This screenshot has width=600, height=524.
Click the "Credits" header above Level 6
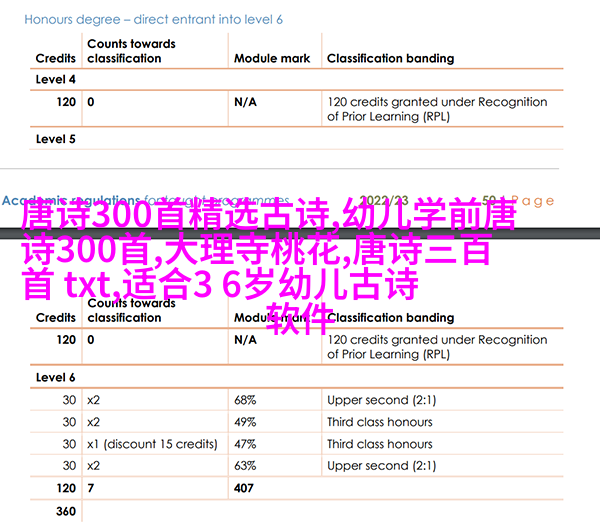click(x=55, y=318)
